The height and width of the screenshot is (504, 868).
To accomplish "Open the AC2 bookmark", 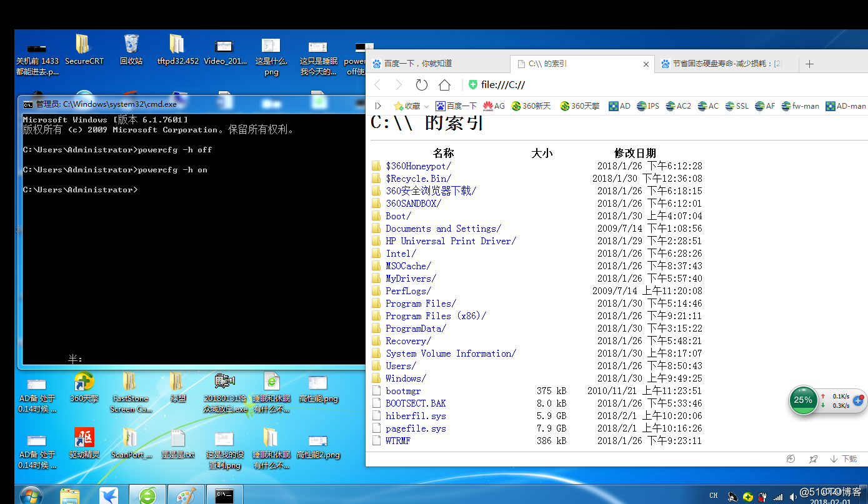I will (678, 106).
